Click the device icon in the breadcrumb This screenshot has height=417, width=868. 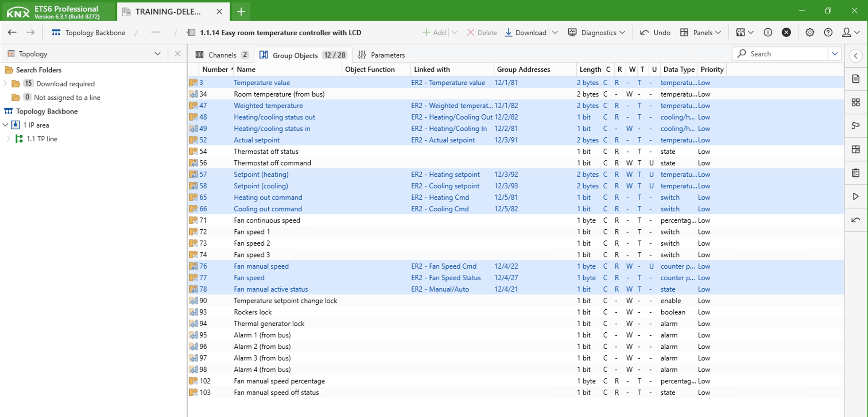click(x=191, y=33)
